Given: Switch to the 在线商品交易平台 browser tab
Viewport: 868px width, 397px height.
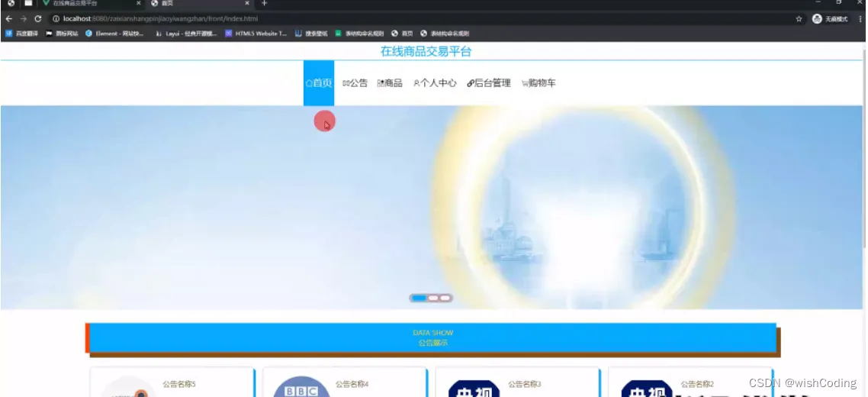Looking at the screenshot, I should [x=92, y=3].
